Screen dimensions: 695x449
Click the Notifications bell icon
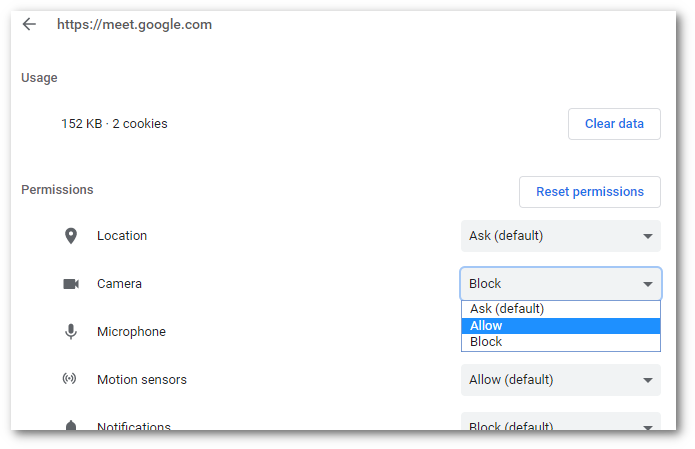pyautogui.click(x=71, y=426)
